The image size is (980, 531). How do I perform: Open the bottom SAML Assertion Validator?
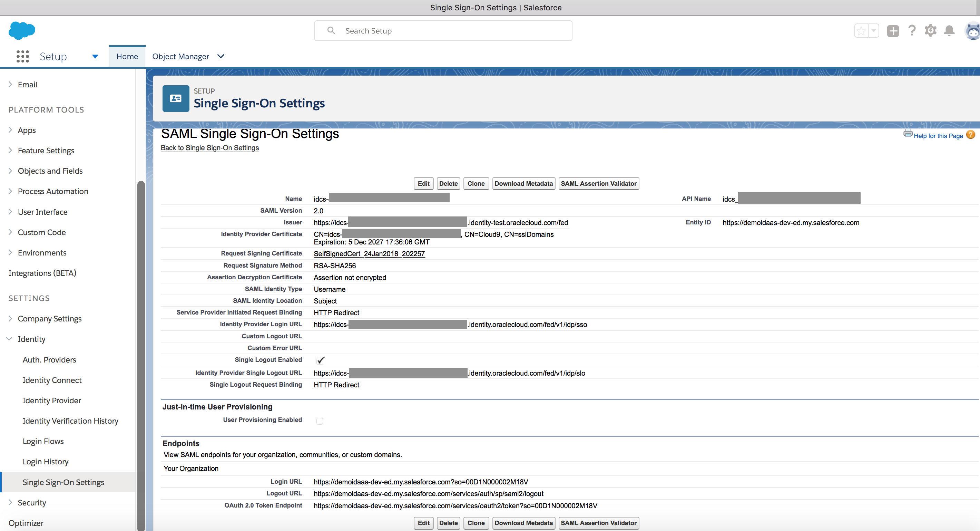[x=598, y=523]
